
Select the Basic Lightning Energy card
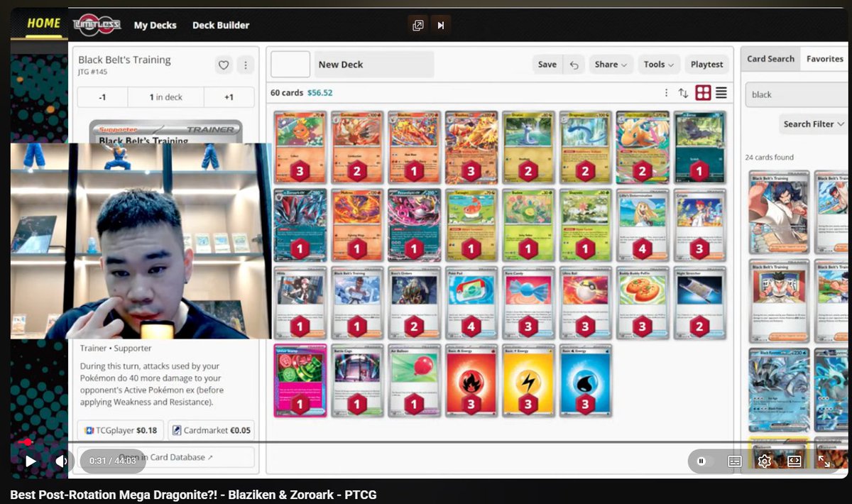click(x=528, y=380)
